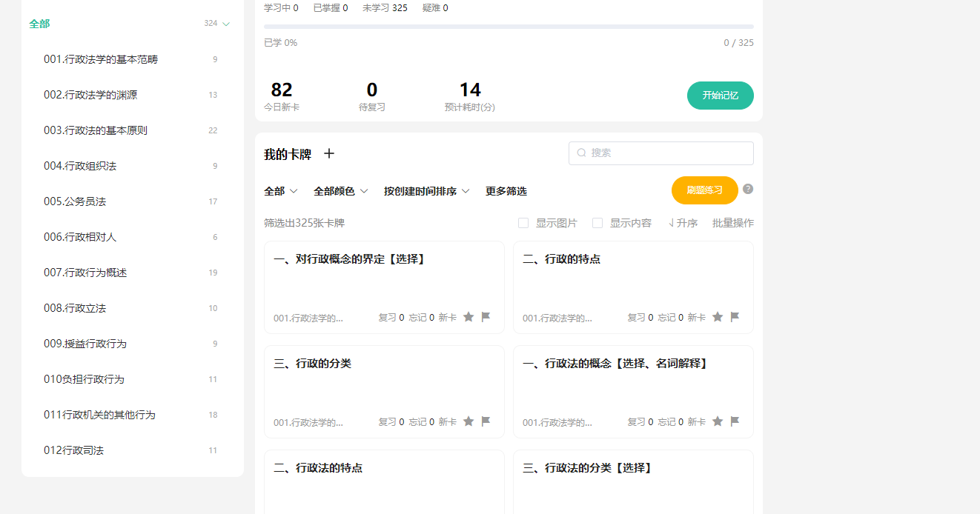The height and width of the screenshot is (514, 980).
Task: Toggle 显示图片 checkbox
Action: [x=523, y=223]
